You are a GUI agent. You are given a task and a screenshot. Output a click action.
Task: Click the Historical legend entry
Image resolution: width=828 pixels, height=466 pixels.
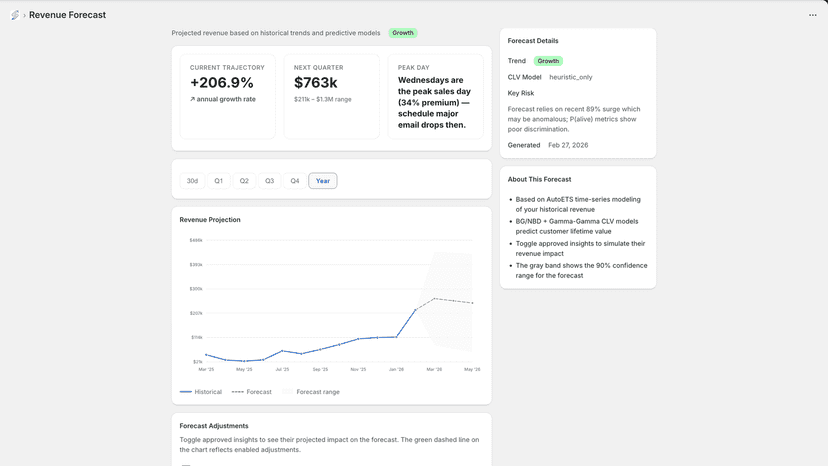201,392
